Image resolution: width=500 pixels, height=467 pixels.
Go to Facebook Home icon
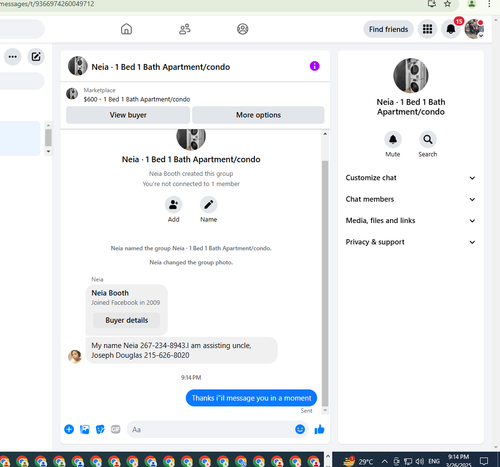pos(126,29)
